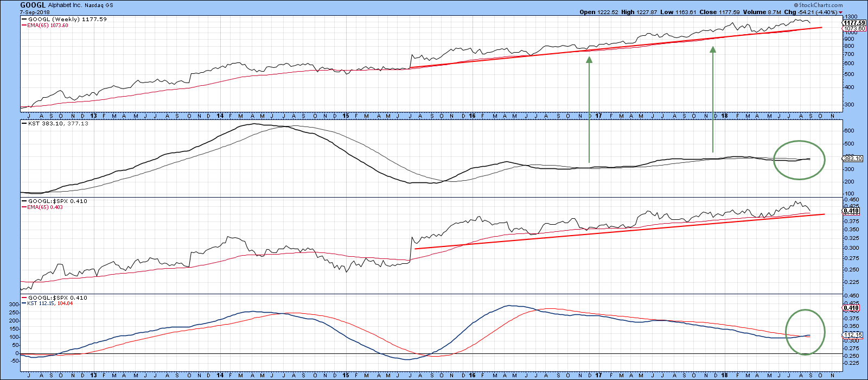Click the 112.15 KST tag in bottom panel
Screen dimensions: 868x380
tap(853, 335)
